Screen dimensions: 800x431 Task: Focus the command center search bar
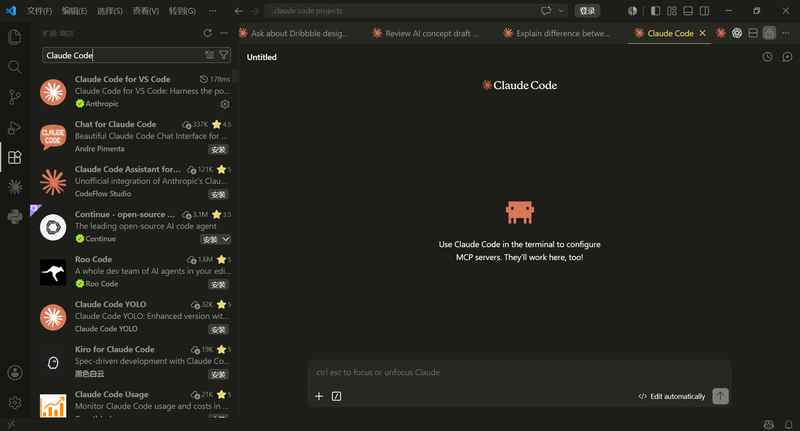point(401,11)
